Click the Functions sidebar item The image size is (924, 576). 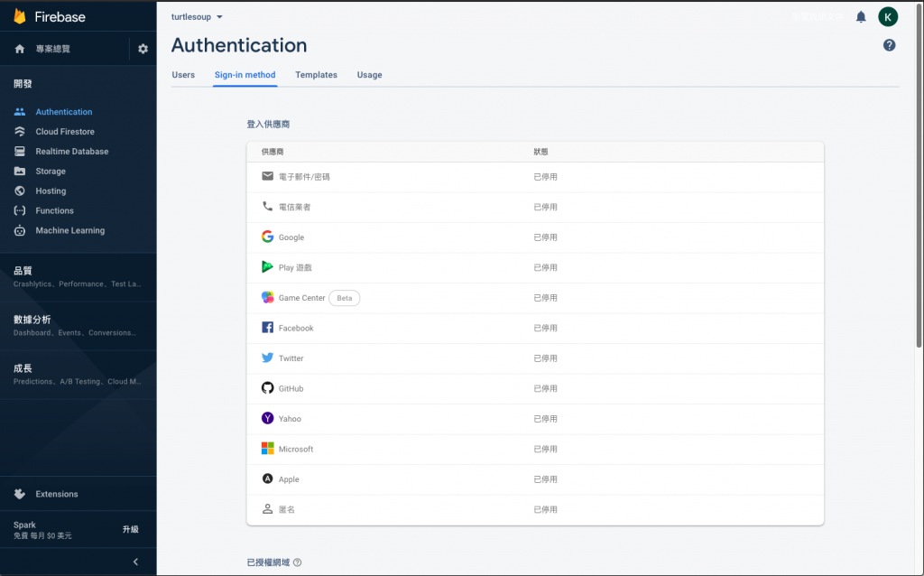(x=54, y=211)
